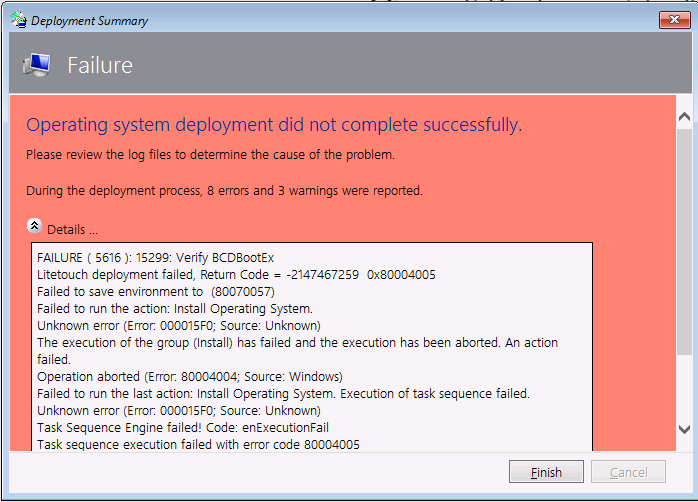Screen dimensions: 698x502
Task: Click the '8 errors and 3 warnings' line
Action: click(224, 190)
